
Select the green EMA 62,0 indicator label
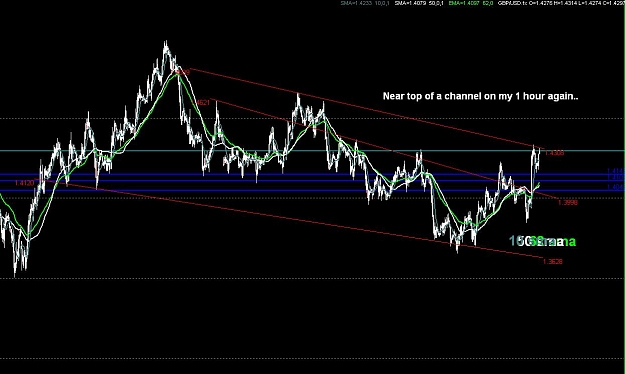tap(471, 3)
